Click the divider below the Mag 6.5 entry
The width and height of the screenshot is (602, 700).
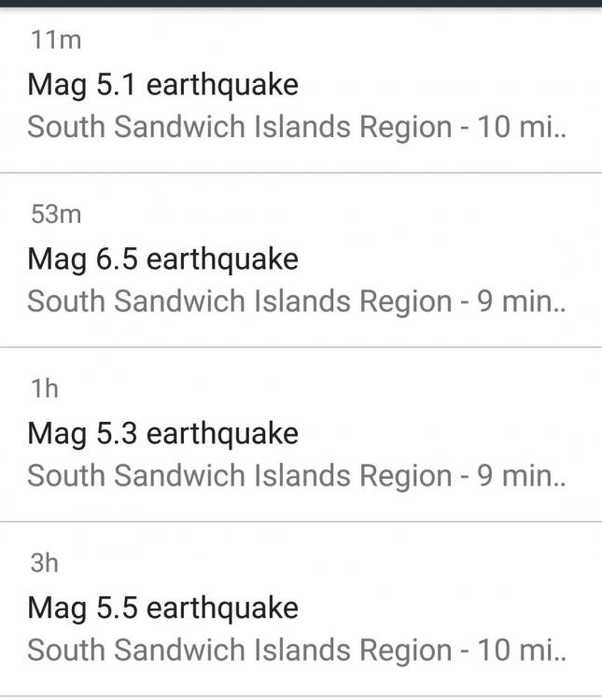coord(301,347)
